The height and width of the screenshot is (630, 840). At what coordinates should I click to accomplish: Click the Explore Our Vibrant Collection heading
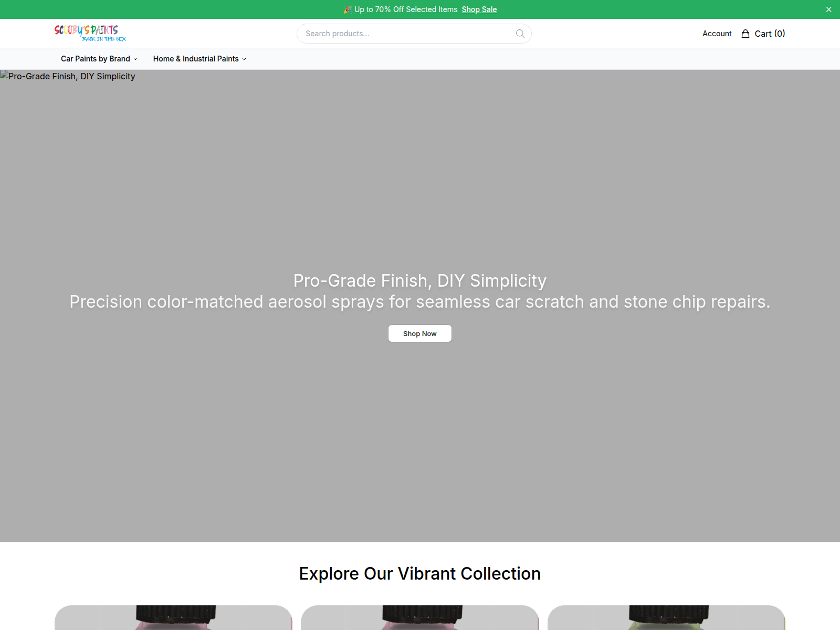(x=420, y=574)
